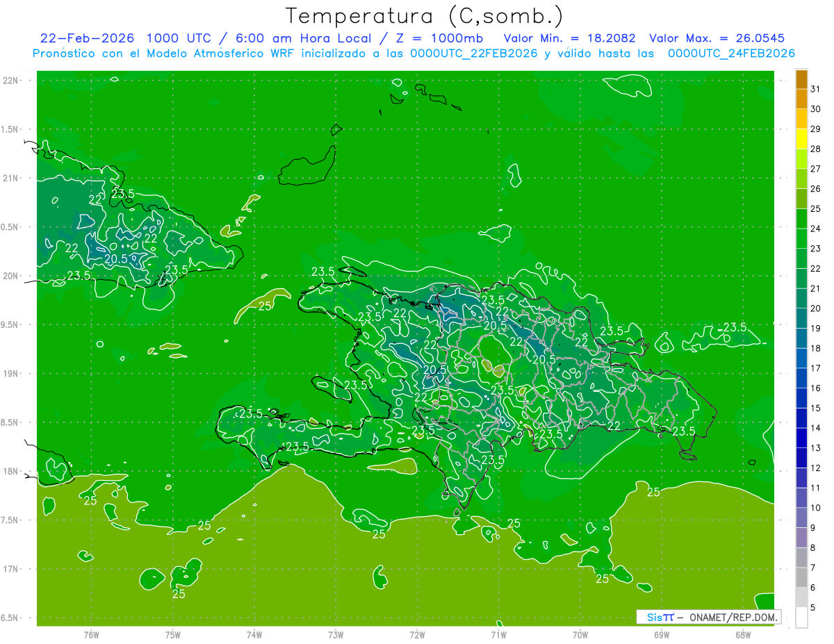Click the '75W' longitude axis label
The width and height of the screenshot is (834, 644).
point(173,635)
